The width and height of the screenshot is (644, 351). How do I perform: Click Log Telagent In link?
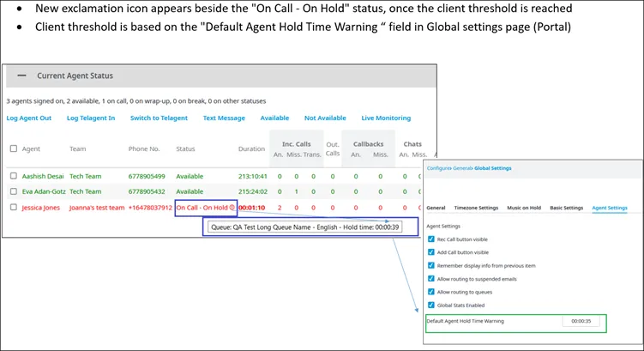[x=91, y=118]
